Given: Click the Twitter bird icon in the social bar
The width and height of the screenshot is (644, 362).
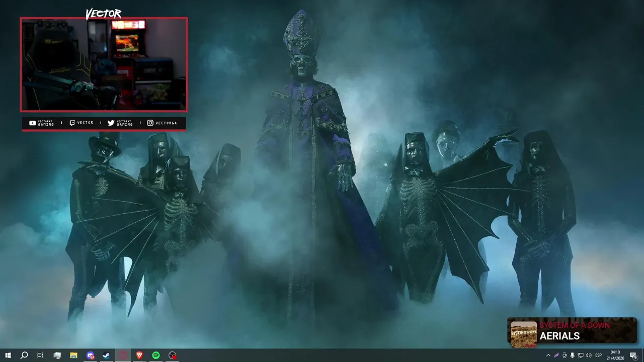Looking at the screenshot, I should (x=111, y=123).
